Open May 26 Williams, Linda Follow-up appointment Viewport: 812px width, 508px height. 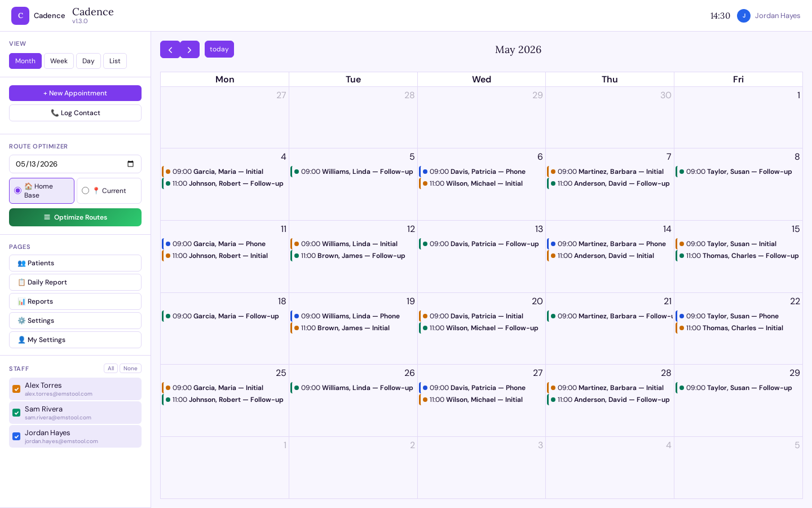tap(353, 388)
